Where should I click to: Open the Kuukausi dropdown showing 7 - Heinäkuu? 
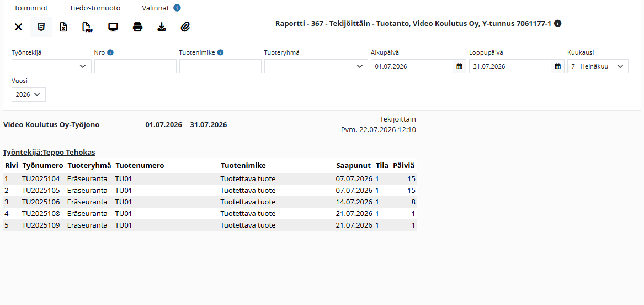click(598, 66)
